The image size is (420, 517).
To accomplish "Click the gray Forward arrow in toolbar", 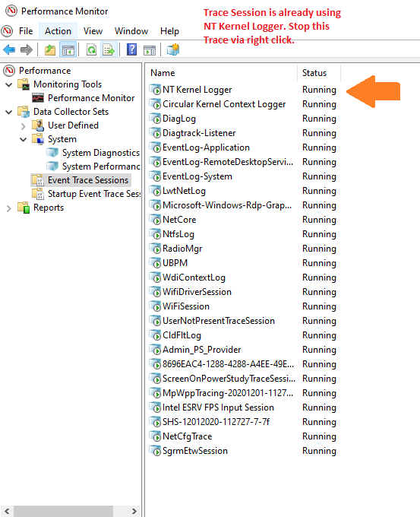I will coord(27,50).
